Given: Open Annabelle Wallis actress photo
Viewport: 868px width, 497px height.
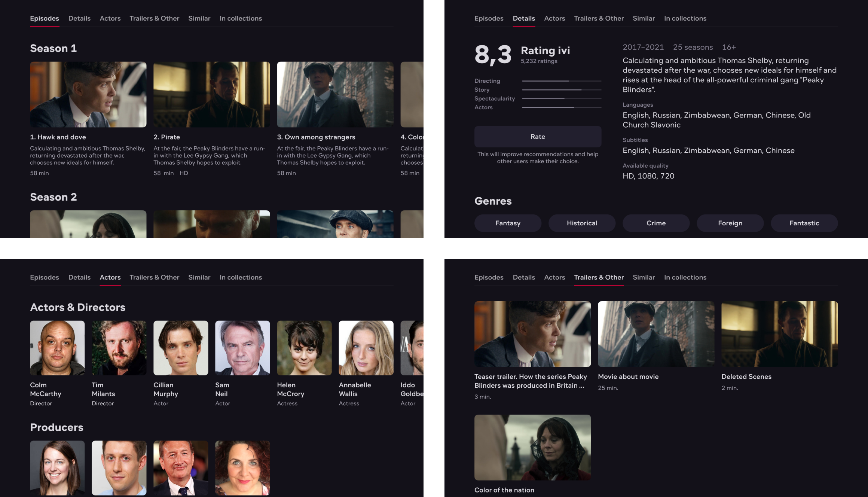Looking at the screenshot, I should pos(366,348).
